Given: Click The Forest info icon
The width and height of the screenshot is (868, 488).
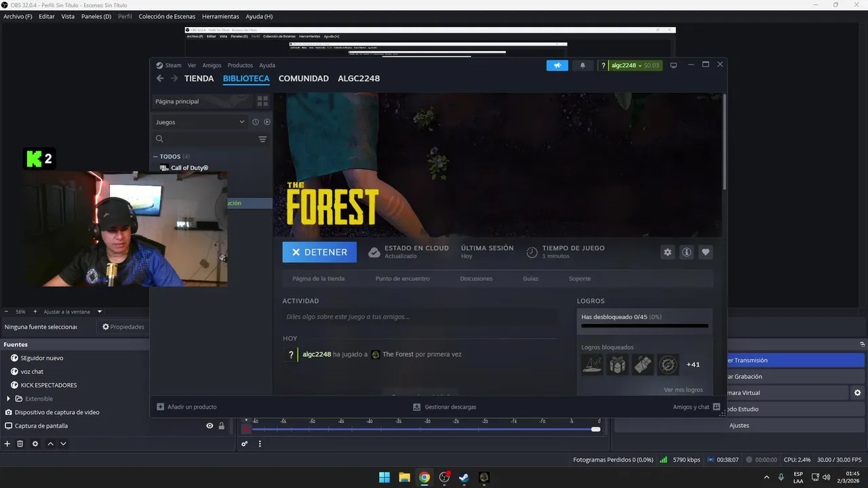Looking at the screenshot, I should coord(687,252).
